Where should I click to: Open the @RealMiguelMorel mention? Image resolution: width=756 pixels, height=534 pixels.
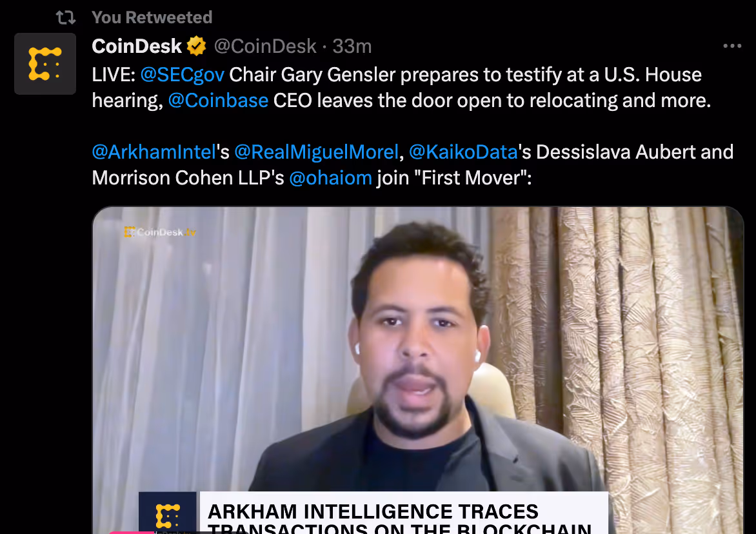316,152
